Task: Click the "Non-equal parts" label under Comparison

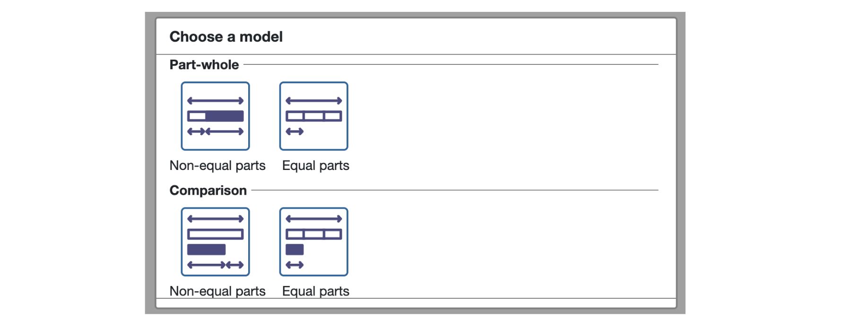Action: pos(217,291)
